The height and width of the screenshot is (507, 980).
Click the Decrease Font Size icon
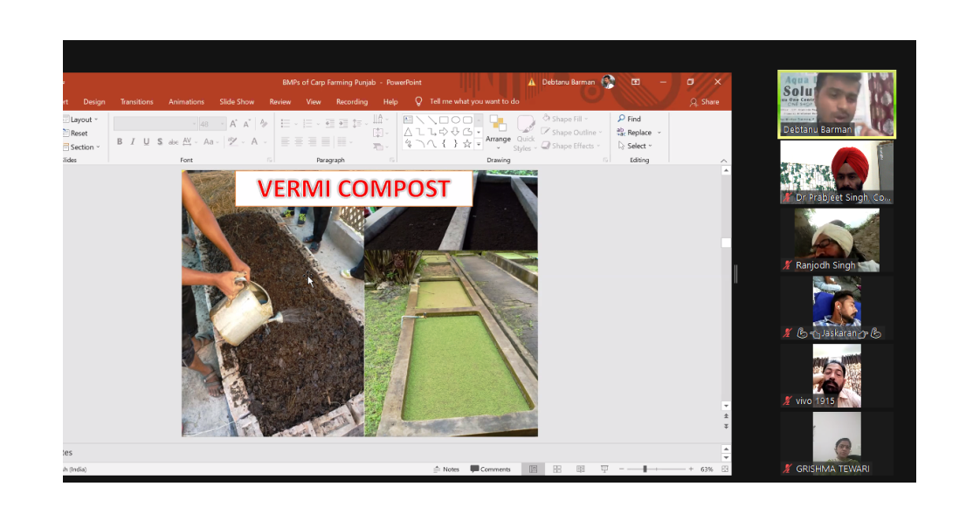coord(246,124)
